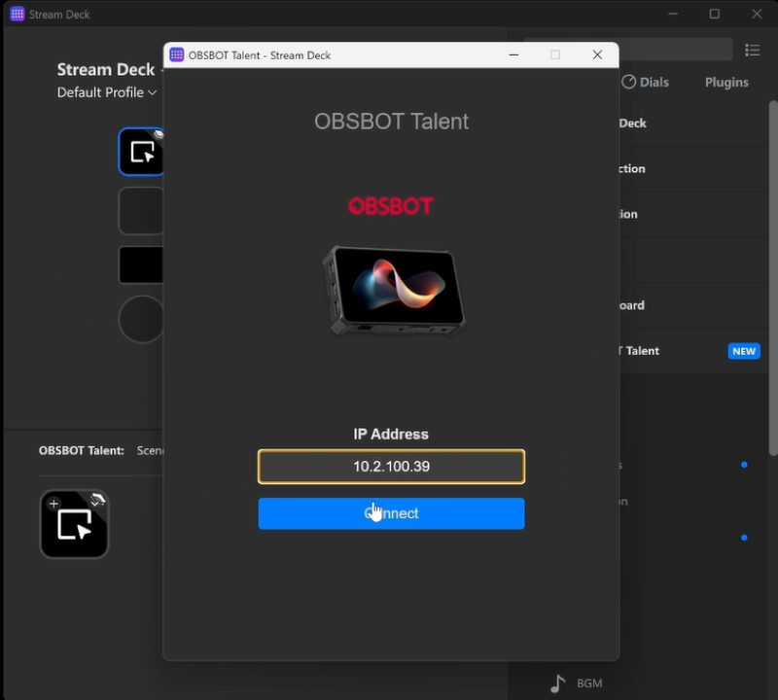Click the OBSBOT Talent dialog title icon

177,54
